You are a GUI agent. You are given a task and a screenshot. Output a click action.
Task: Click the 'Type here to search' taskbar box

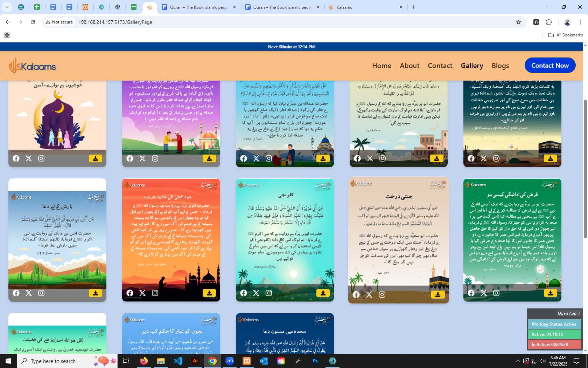pyautogui.click(x=67, y=361)
